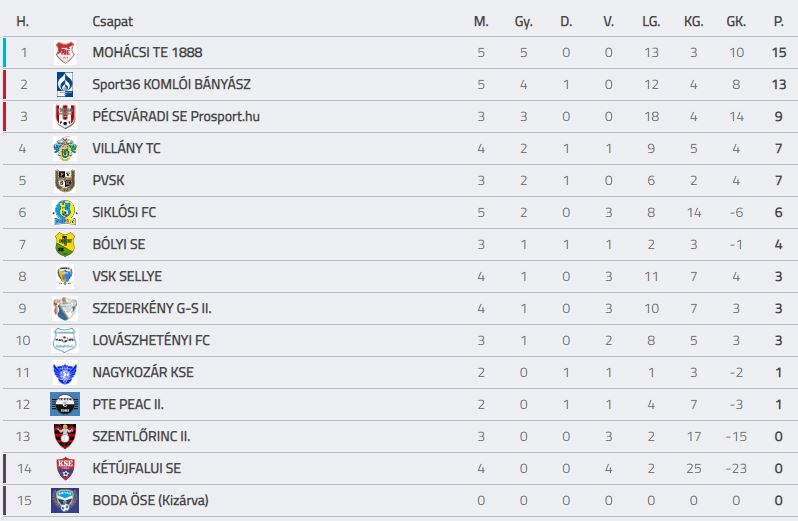The image size is (798, 521).
Task: Select the Kétújfalui SE KSE shield icon
Action: tap(65, 469)
